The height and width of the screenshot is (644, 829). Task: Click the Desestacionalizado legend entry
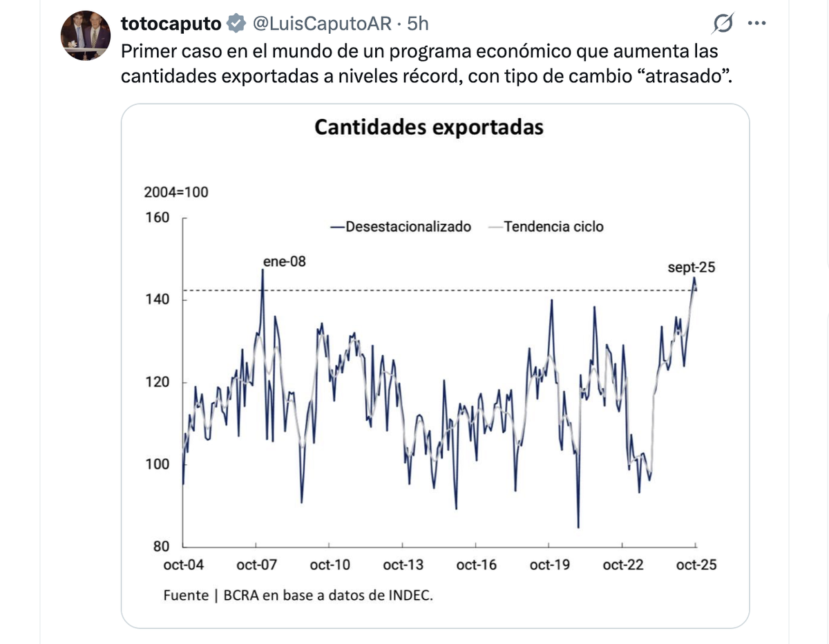click(x=400, y=226)
